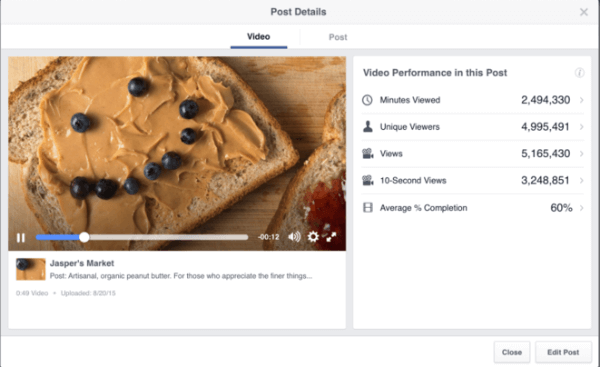The width and height of the screenshot is (600, 367).
Task: Expand 10-Second Views details chevron
Action: pos(581,181)
